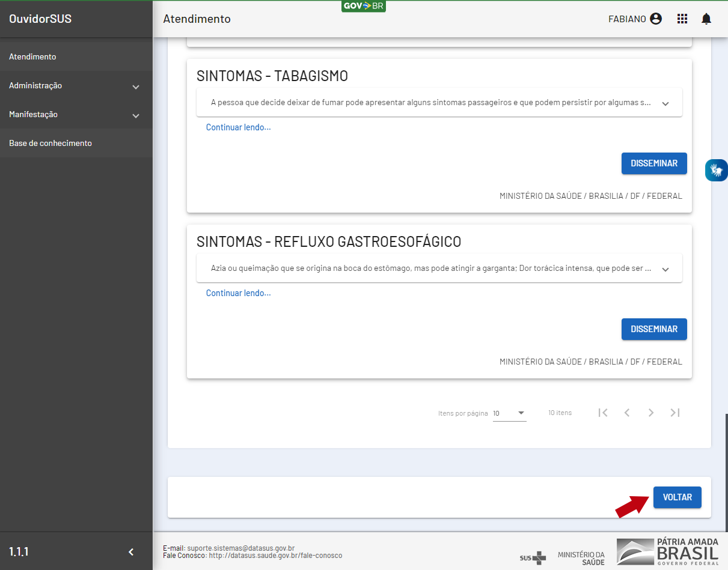
Task: Open the FABIANO user account icon
Action: coord(656,19)
